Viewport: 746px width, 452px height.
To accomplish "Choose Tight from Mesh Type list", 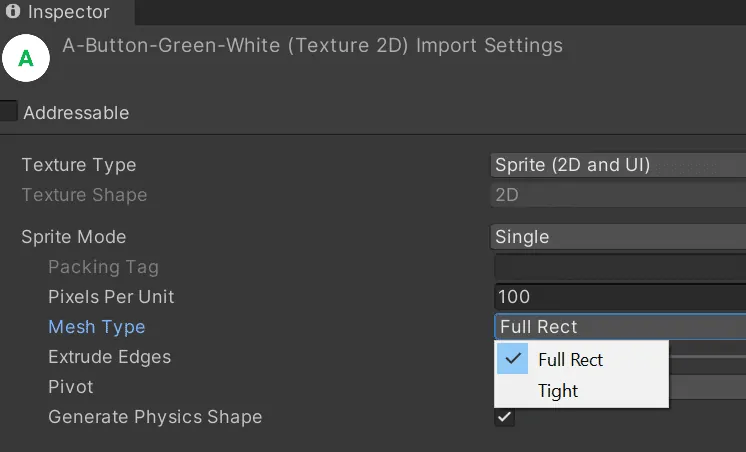I will 558,391.
